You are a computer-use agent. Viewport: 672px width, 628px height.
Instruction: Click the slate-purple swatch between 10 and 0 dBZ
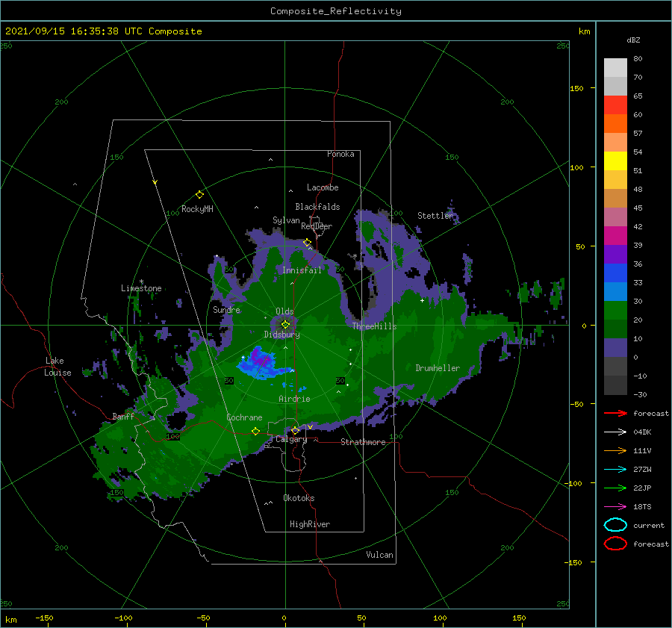point(615,347)
